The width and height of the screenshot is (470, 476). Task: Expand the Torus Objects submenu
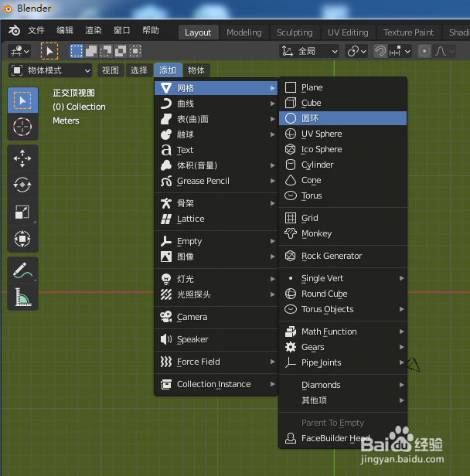pos(342,309)
